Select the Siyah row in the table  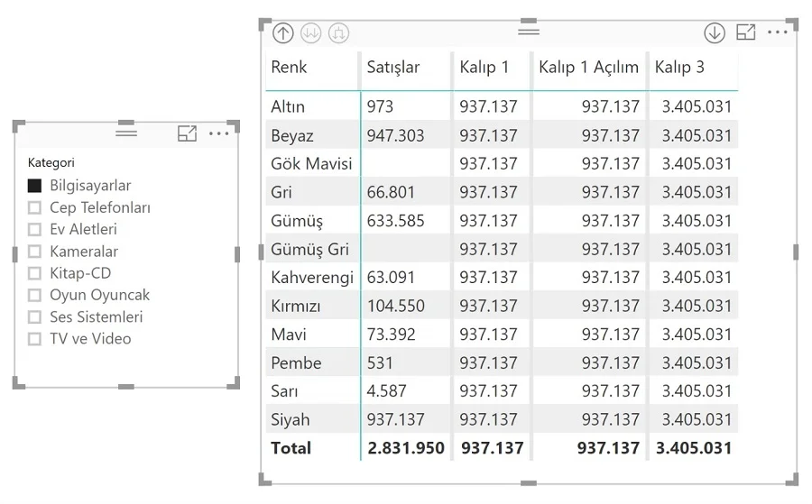[291, 419]
